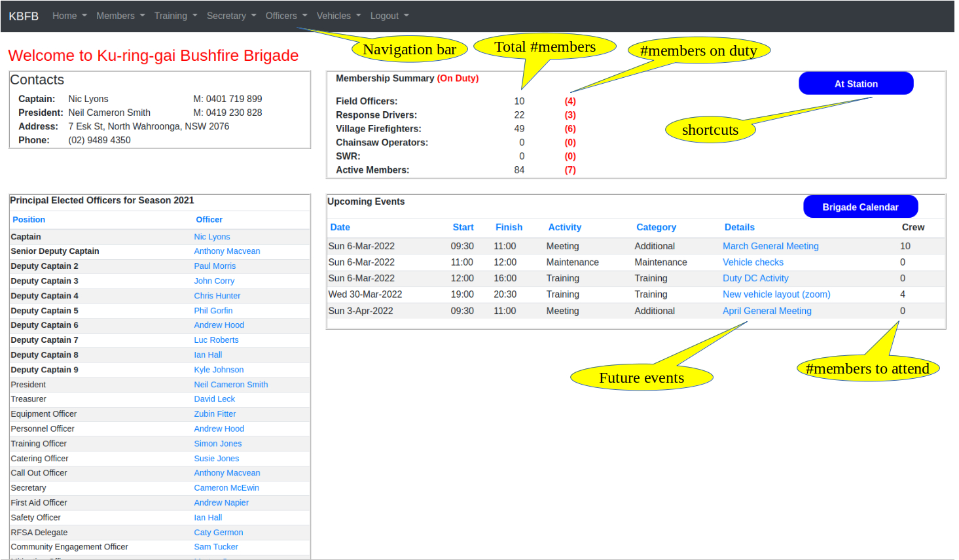Select President mobile number 0419 230 828
959x560 pixels.
(227, 113)
